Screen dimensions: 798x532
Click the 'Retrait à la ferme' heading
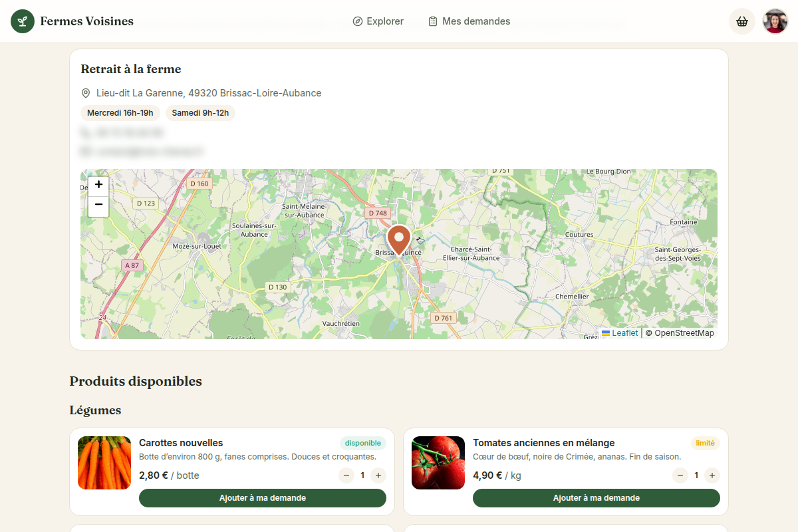pos(131,69)
